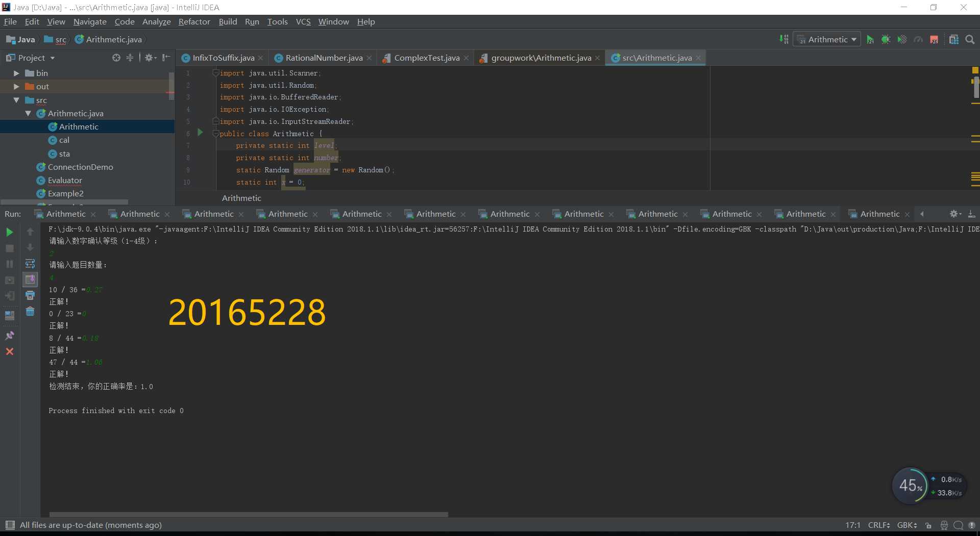The width and height of the screenshot is (980, 536).
Task: Toggle tool window bars in bottom-left corner
Action: 10,525
